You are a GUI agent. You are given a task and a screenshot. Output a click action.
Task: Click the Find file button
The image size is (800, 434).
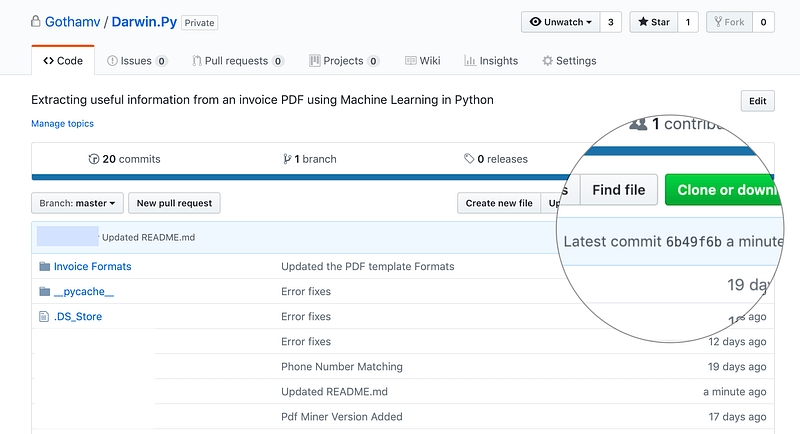coord(619,190)
